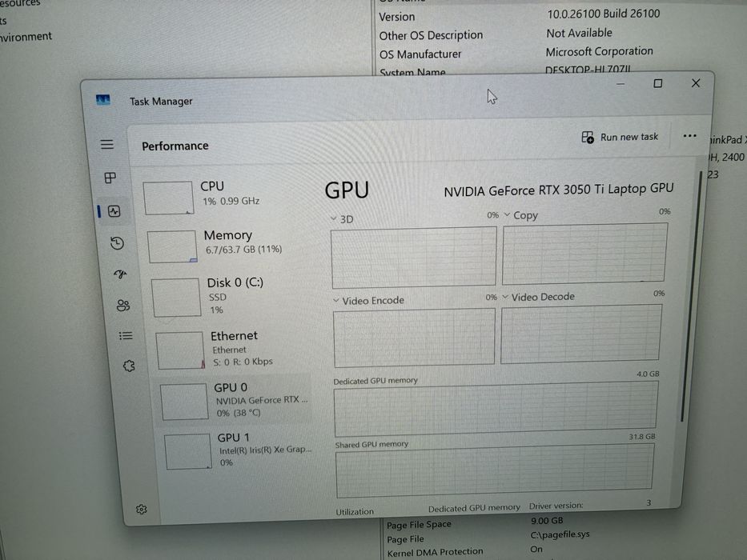Open the Services puzzle icon
This screenshot has height=560, width=747.
click(129, 366)
